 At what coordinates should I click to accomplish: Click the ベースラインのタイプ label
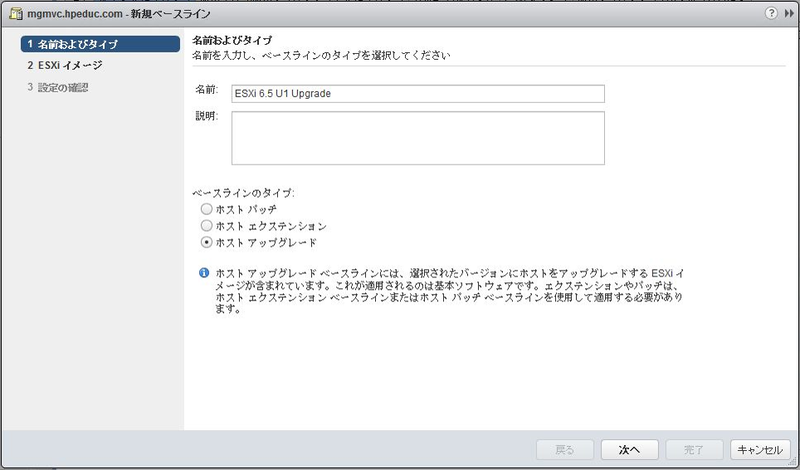click(243, 193)
